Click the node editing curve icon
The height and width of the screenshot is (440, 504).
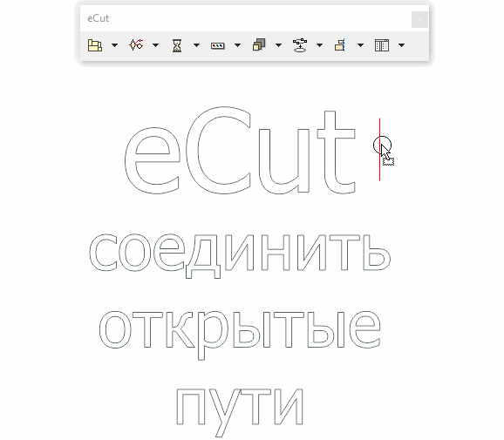[x=136, y=45]
